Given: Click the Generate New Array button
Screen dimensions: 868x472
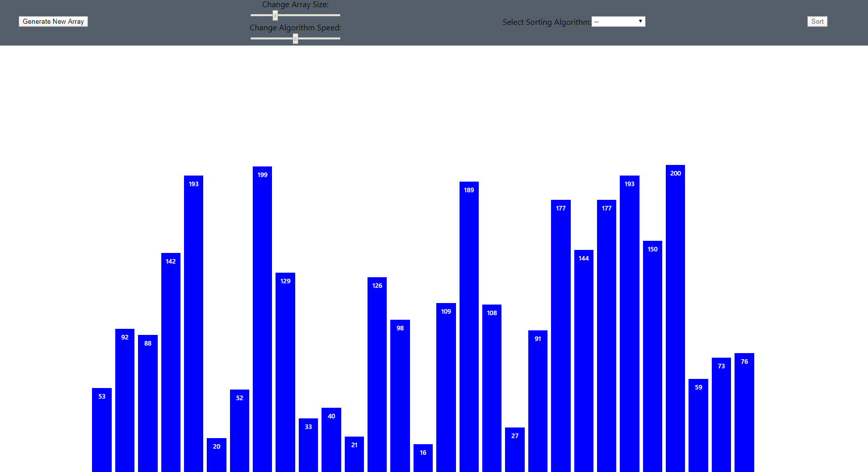Looking at the screenshot, I should pyautogui.click(x=53, y=21).
